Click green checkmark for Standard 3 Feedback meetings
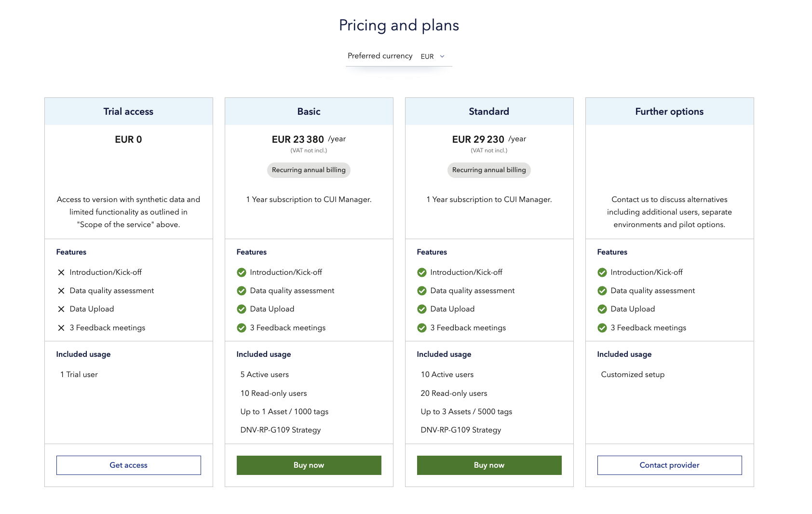This screenshot has width=812, height=514. (x=422, y=328)
